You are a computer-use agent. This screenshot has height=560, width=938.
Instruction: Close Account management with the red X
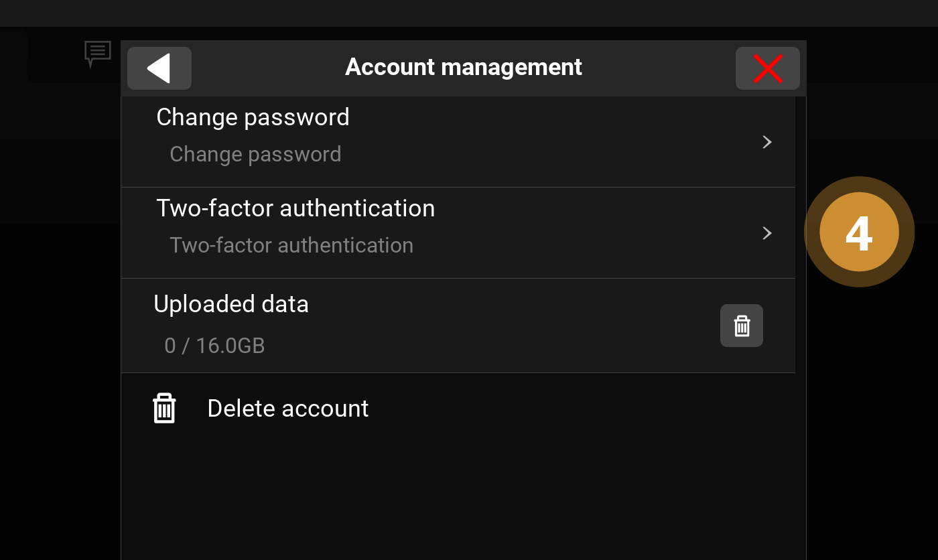click(768, 68)
